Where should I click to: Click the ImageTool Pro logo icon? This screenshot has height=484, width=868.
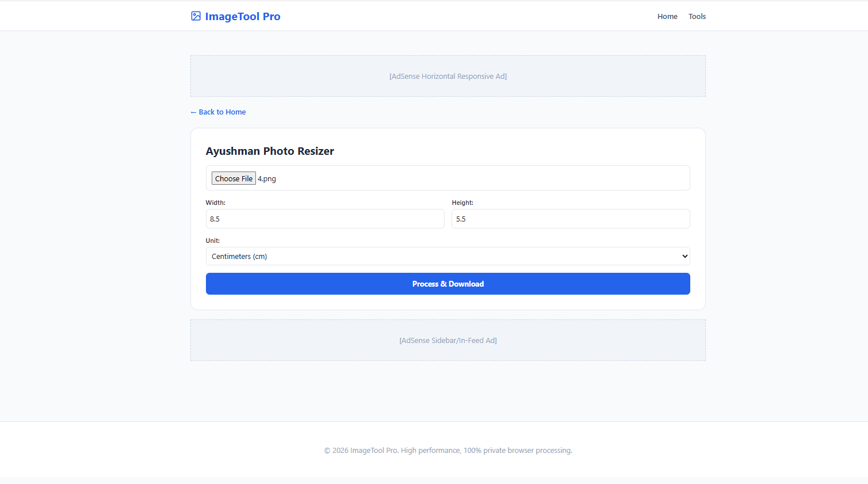pyautogui.click(x=196, y=16)
